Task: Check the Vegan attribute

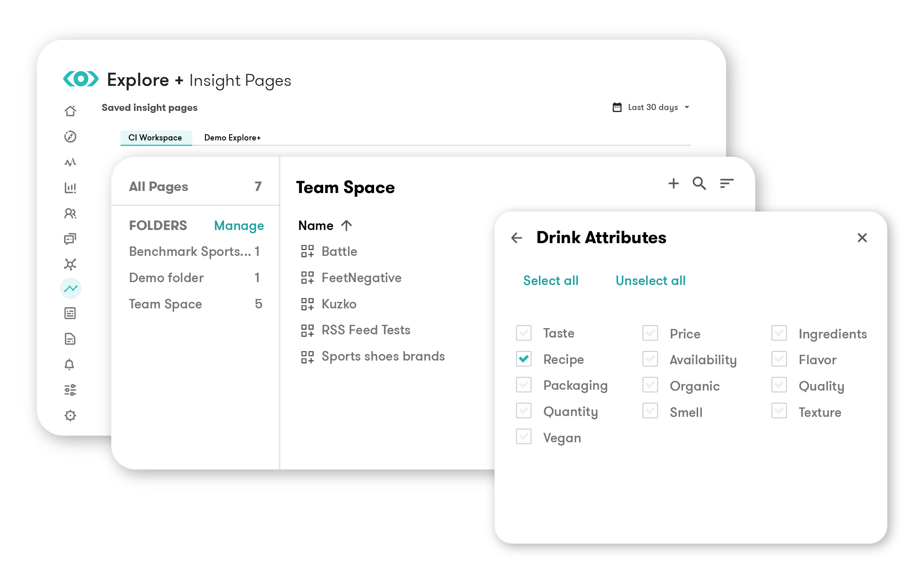Action: [x=523, y=437]
